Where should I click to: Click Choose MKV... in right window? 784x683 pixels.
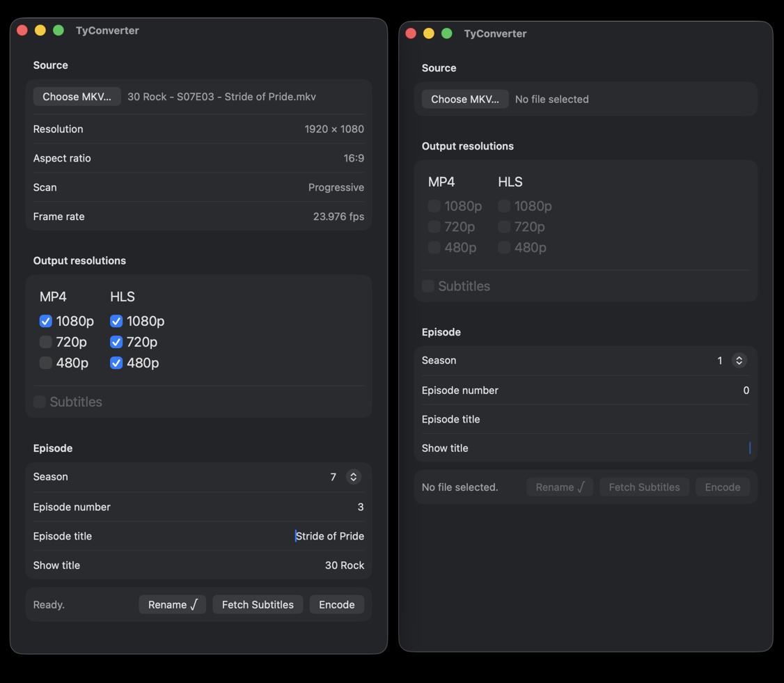click(x=465, y=99)
